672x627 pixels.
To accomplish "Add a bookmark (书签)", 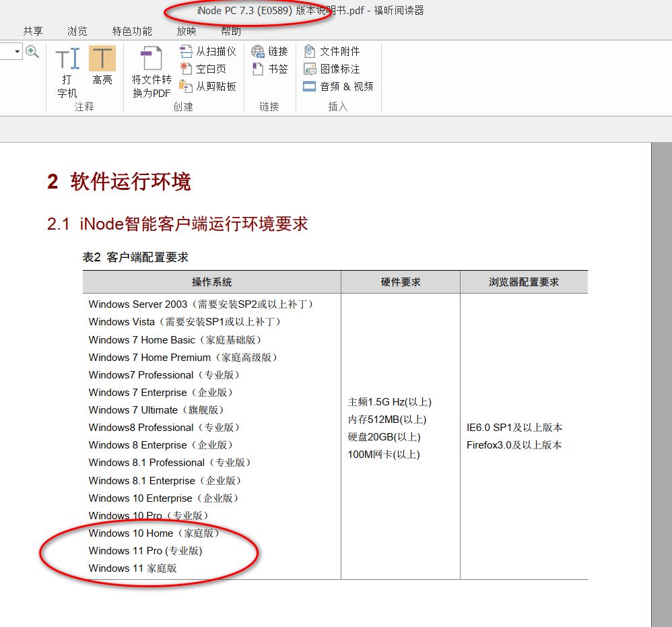I will (x=269, y=69).
